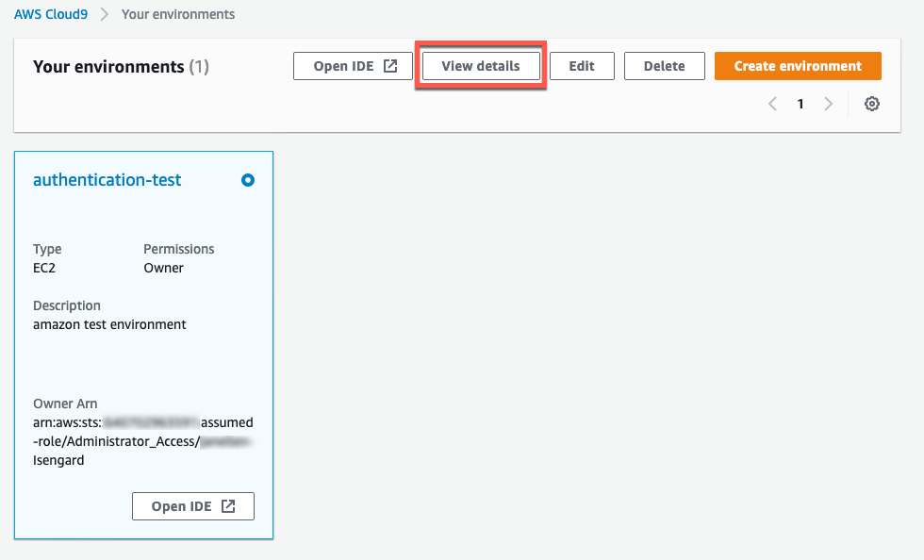This screenshot has width=924, height=560.
Task: Click the Create environment button
Action: click(x=798, y=66)
